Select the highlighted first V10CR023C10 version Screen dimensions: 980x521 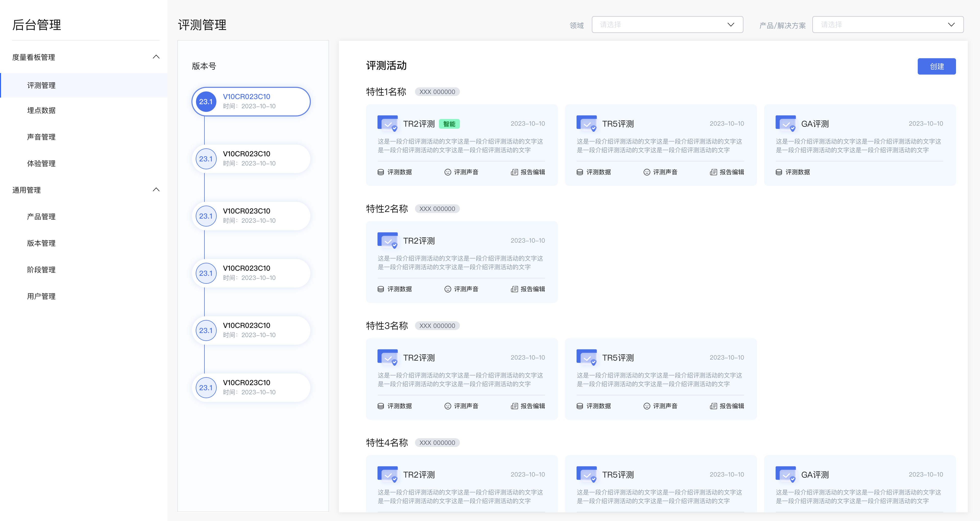pyautogui.click(x=251, y=102)
